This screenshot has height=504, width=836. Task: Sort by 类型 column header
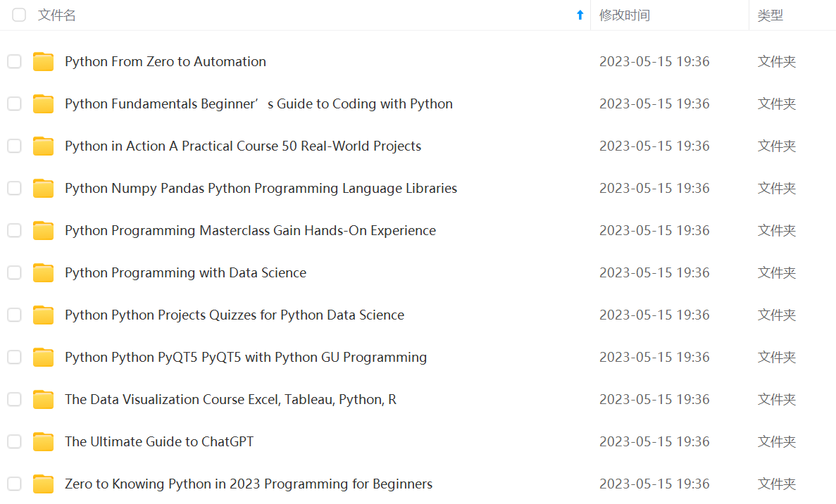click(x=770, y=15)
